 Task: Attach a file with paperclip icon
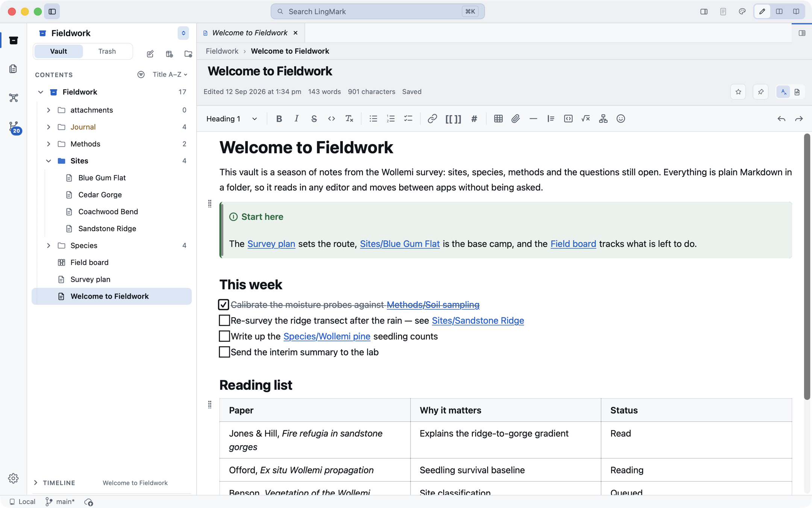coord(516,119)
